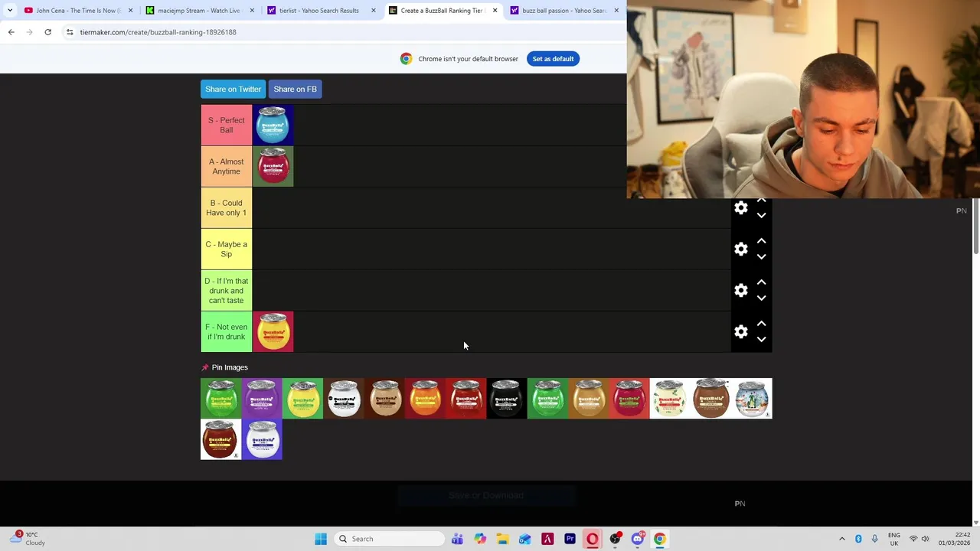Viewport: 980px width, 551px height.
Task: Close the tierlist Yahoo Search tab
Action: [x=374, y=11]
